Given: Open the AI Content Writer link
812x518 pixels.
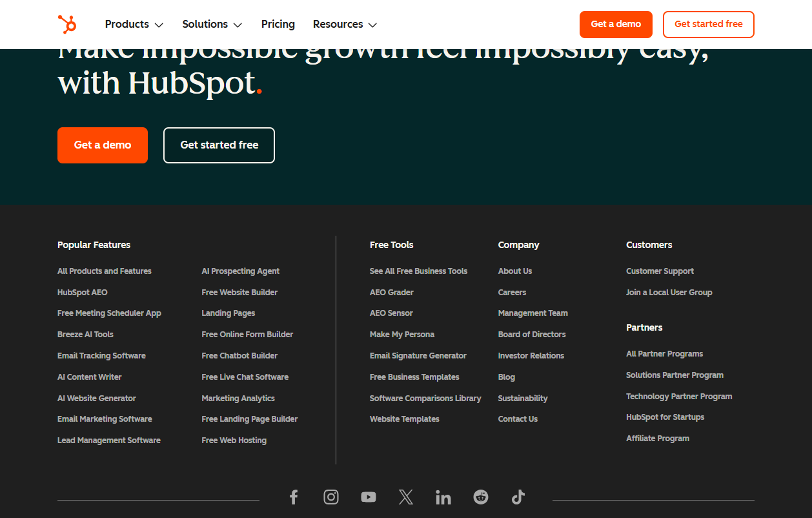Looking at the screenshot, I should 90,377.
